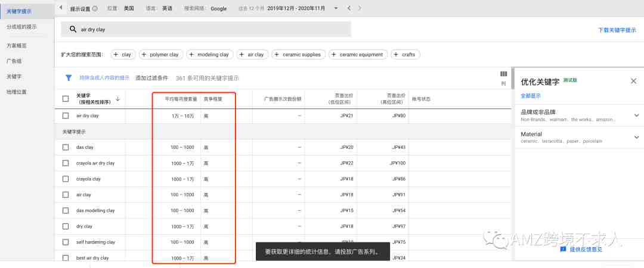644x268 pixels.
Task: Open the info icon beside 提示设置
Action: (95, 8)
